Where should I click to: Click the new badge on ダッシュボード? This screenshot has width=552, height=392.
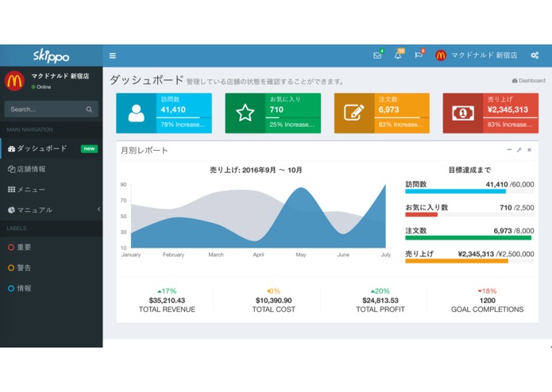point(89,148)
